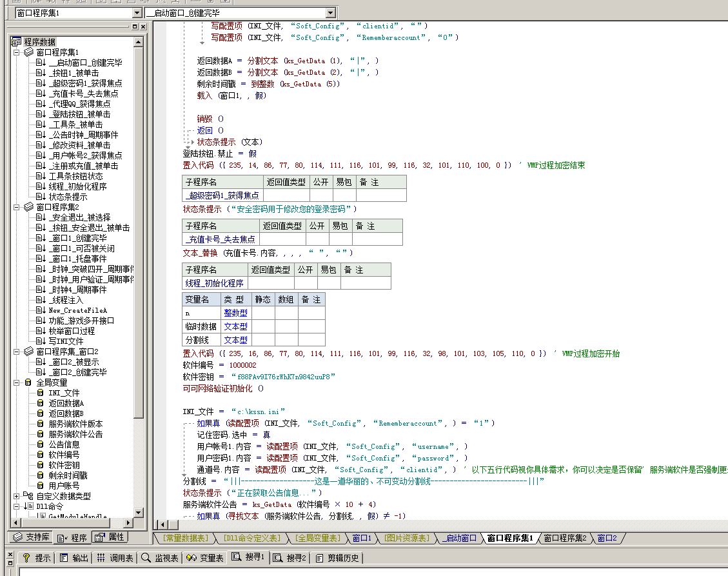Collapse the 全局变量 tree node
The width and height of the screenshot is (728, 576).
tap(16, 382)
